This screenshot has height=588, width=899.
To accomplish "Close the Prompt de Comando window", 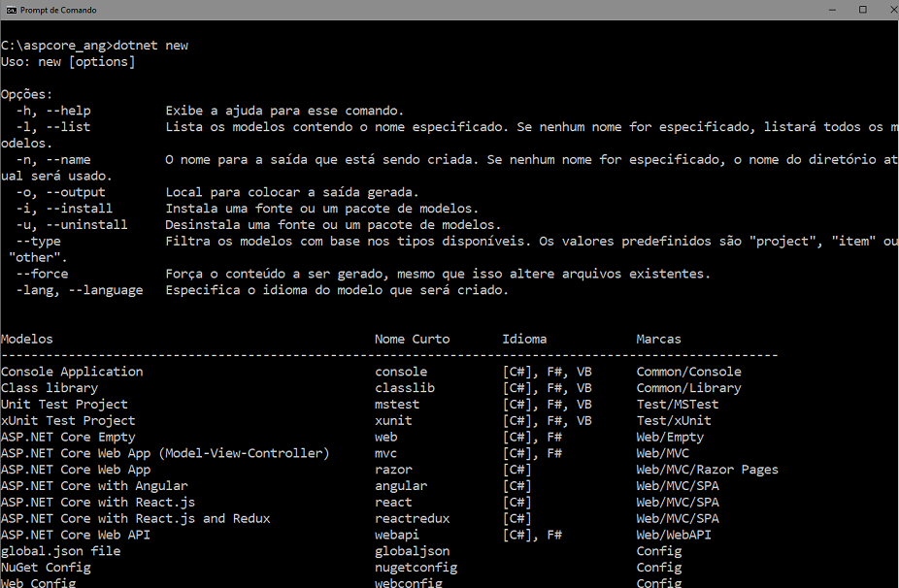I will click(892, 10).
